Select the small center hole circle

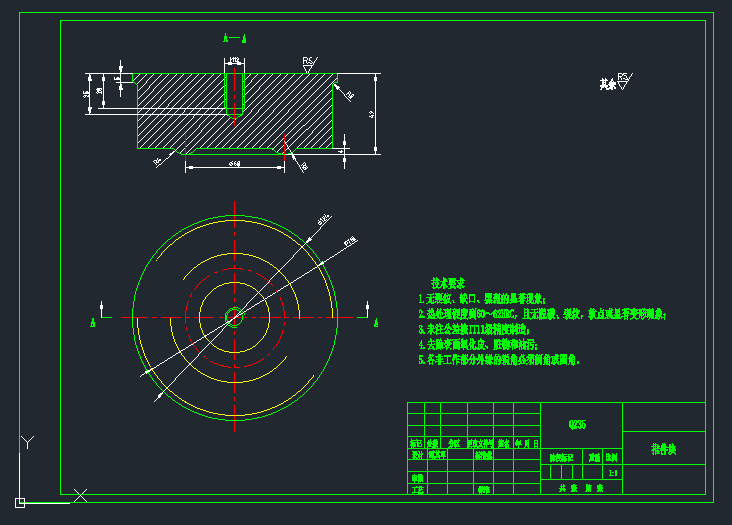coord(234,317)
